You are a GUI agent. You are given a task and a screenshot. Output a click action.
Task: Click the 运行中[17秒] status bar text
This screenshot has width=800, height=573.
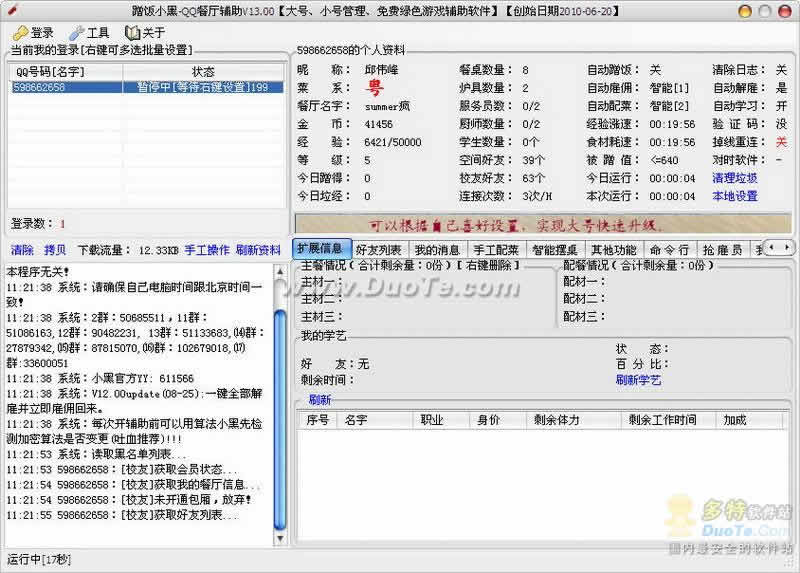tap(39, 559)
